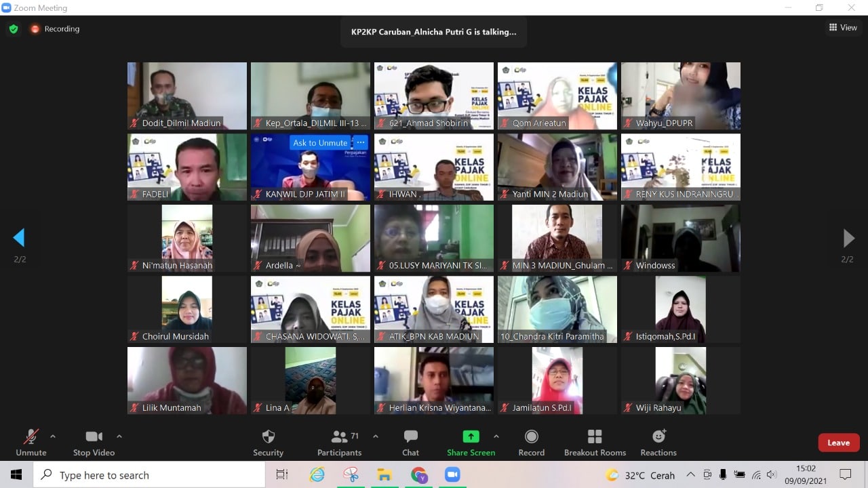Open more options on KANWIL DJP JATIM tile
868x488 pixels.
[361, 143]
